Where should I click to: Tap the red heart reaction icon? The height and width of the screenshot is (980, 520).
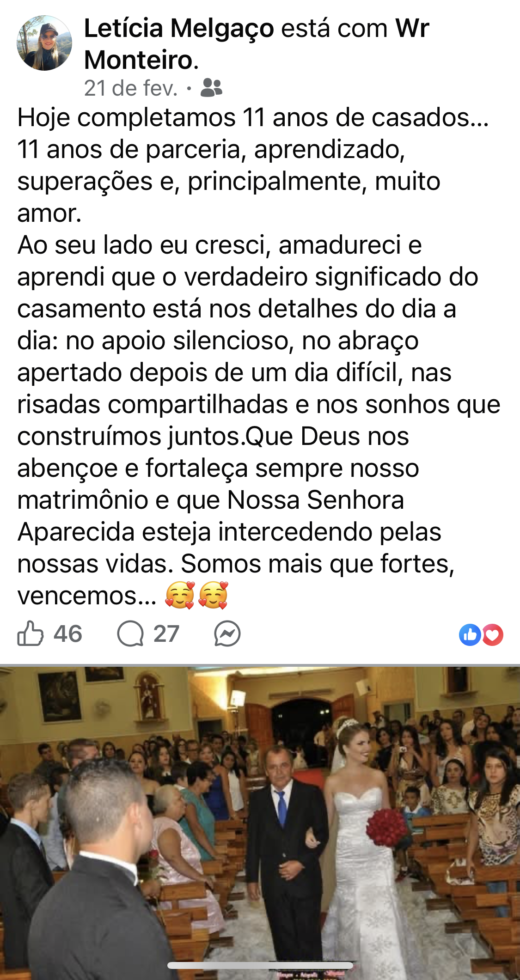[x=492, y=634]
